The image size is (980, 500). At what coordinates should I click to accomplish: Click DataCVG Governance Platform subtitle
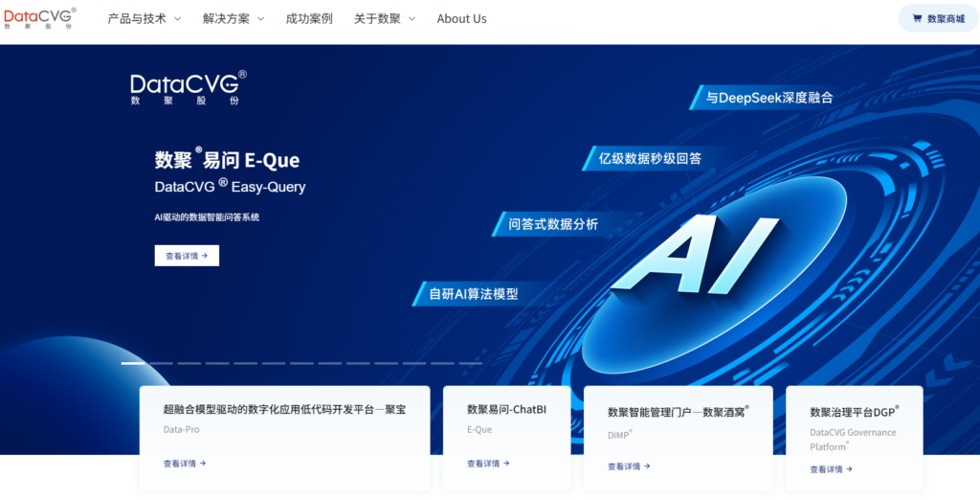[x=853, y=440]
